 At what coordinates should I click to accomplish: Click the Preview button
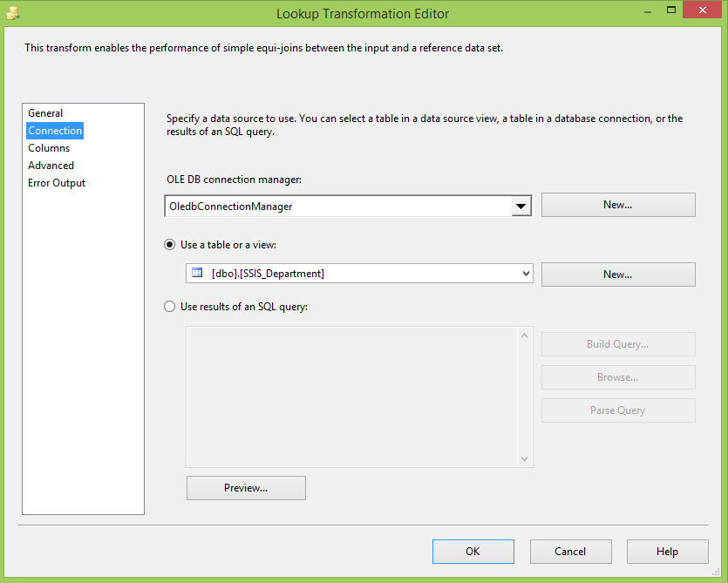pos(246,488)
